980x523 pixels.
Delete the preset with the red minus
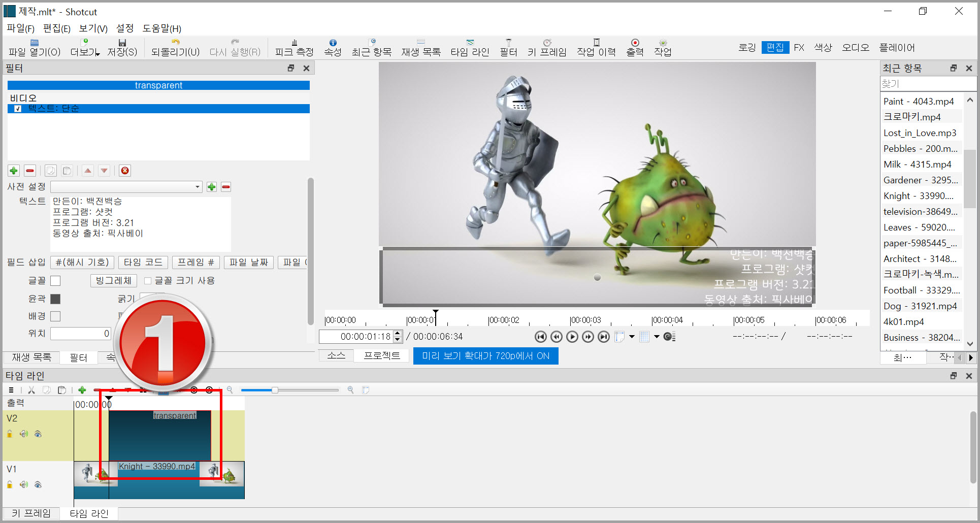pos(226,187)
